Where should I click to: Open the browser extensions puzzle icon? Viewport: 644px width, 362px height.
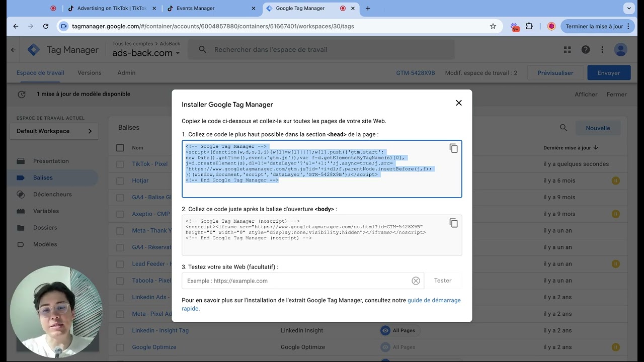[529, 26]
